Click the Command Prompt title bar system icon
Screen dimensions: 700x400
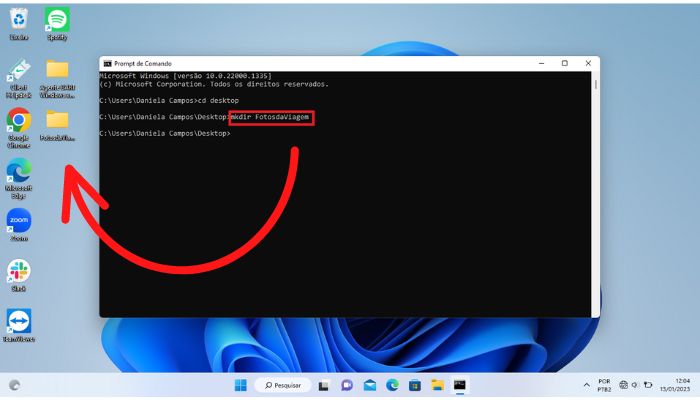tap(107, 63)
